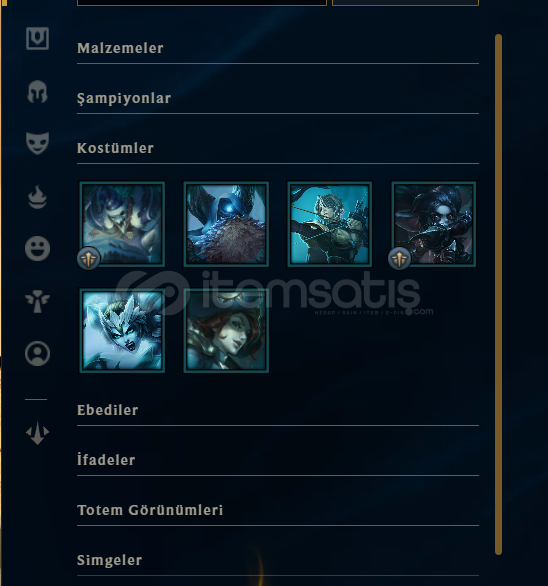Click the Teamfight Tactics arrow icon

pos(37,433)
